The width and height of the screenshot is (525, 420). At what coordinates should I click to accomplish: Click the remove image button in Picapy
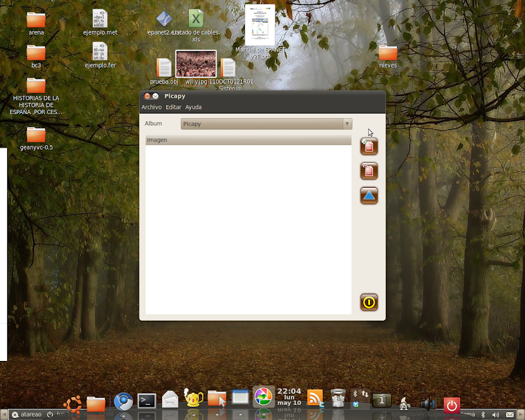369,171
